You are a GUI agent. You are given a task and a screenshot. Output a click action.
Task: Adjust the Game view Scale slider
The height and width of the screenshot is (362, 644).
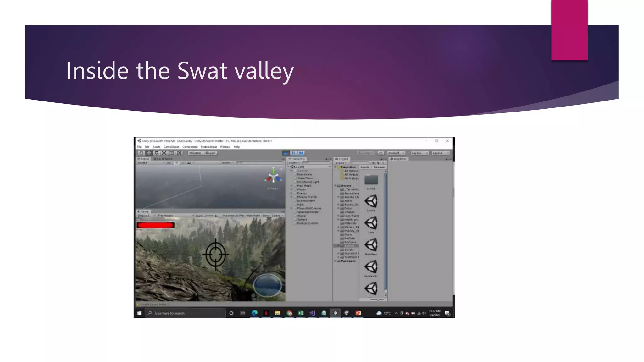[x=209, y=216]
